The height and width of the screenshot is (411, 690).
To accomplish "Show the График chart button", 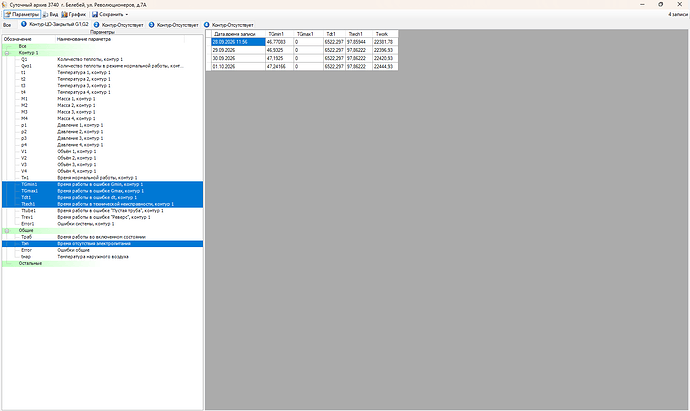I will [74, 15].
